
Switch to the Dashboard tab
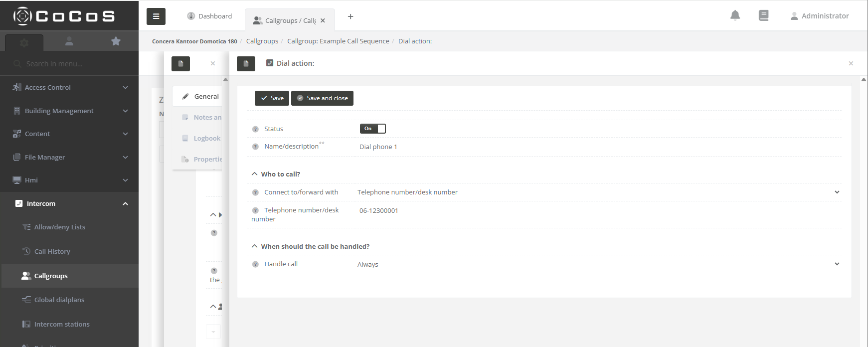pyautogui.click(x=210, y=16)
